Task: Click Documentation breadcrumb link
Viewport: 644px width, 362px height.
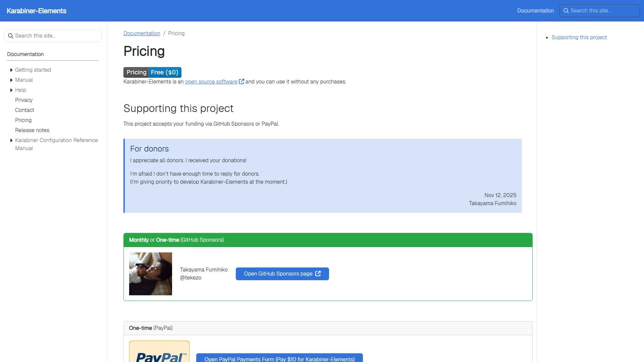Action: 142,33
